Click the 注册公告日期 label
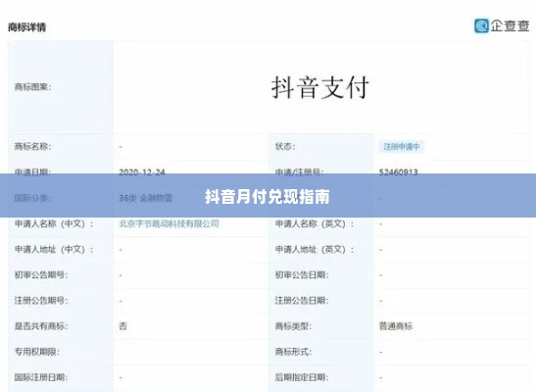Image resolution: width=536 pixels, height=392 pixels. (x=302, y=301)
